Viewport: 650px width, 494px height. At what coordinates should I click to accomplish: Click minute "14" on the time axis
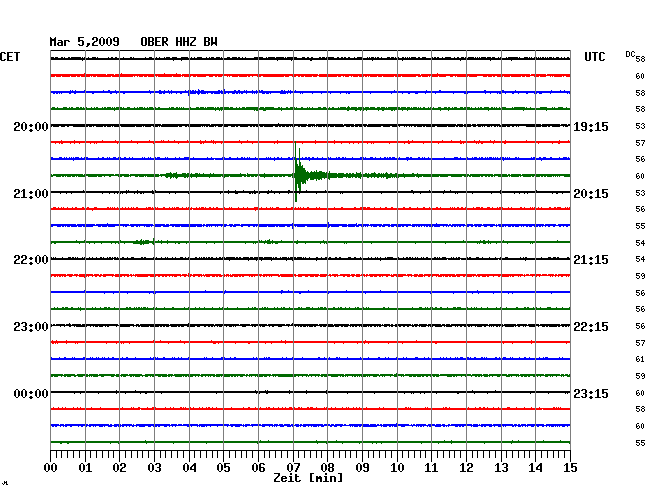pyautogui.click(x=536, y=467)
